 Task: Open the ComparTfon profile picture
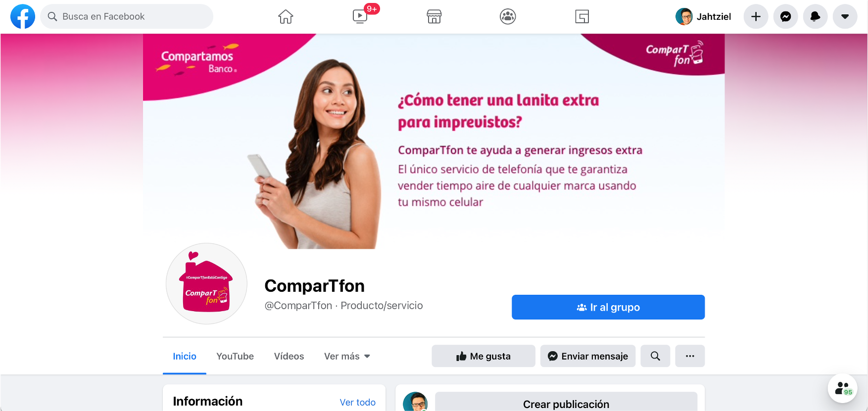click(x=206, y=283)
